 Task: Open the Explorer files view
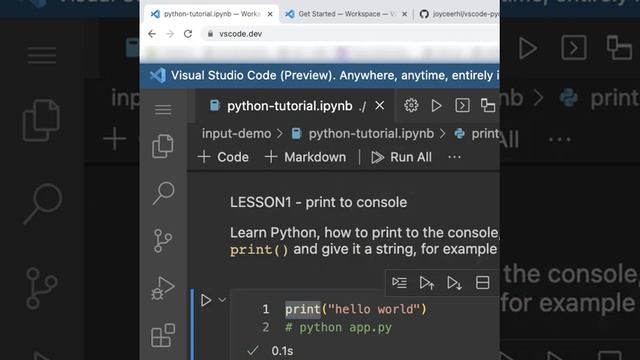[x=163, y=146]
